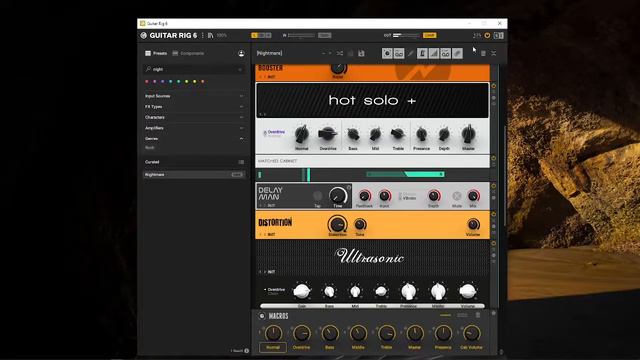The height and width of the screenshot is (360, 640).
Task: Click the pink color filter dot
Action: click(147, 82)
